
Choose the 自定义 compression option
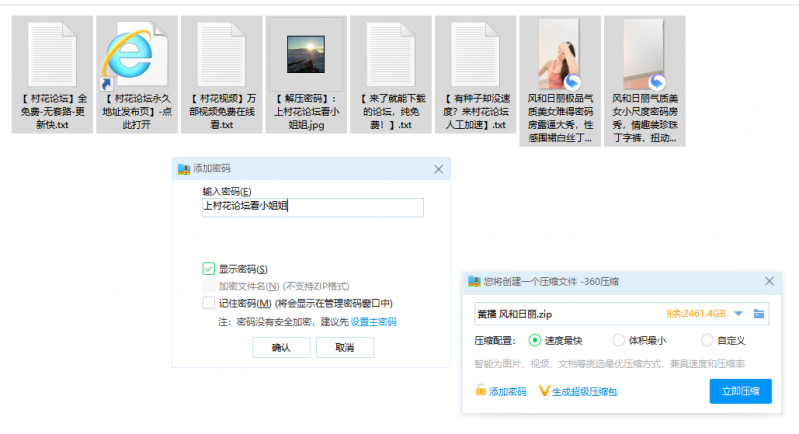(x=707, y=340)
